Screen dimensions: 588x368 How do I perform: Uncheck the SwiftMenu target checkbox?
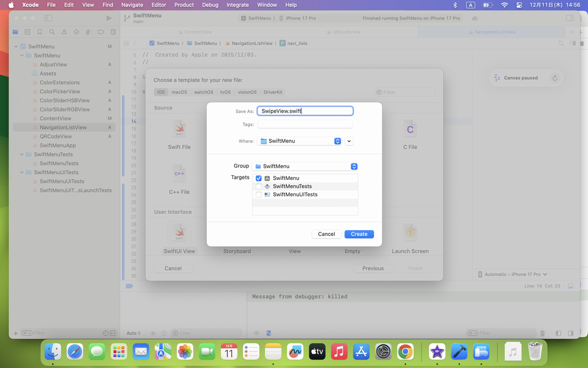pos(258,178)
